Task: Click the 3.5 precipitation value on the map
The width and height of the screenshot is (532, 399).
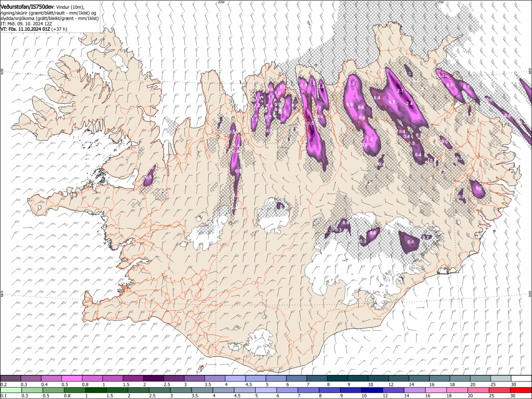Action: coord(310,123)
